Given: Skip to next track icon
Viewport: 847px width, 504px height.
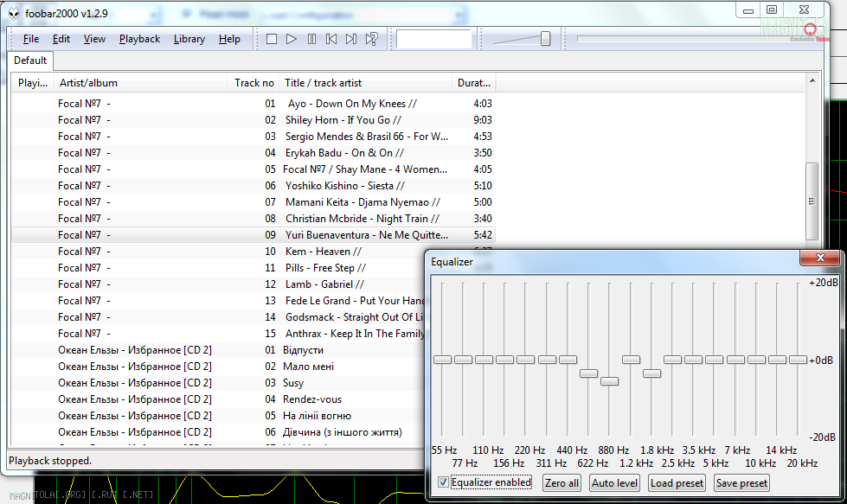Looking at the screenshot, I should click(351, 39).
